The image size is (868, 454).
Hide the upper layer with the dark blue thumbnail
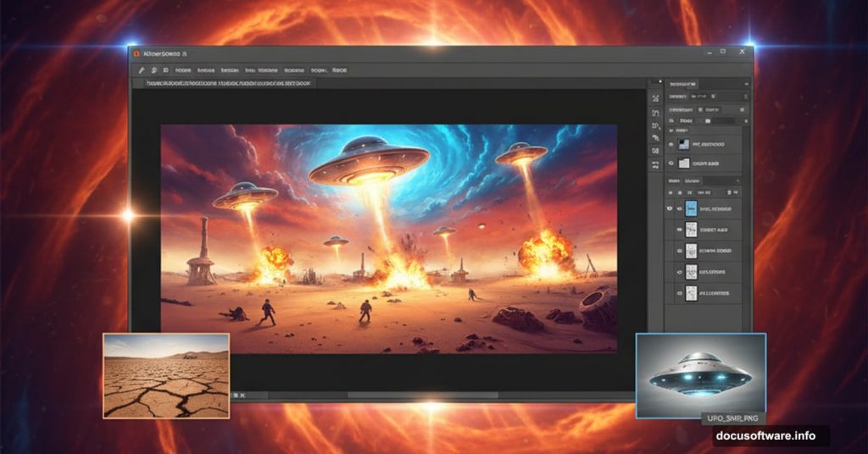coord(671,144)
